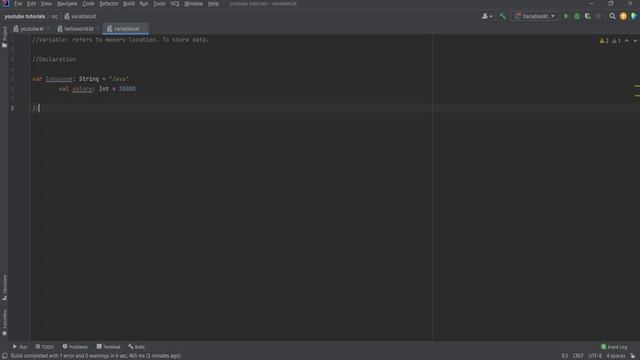This screenshot has width=640, height=360.
Task: Open the Problems tool window
Action: coord(75,347)
